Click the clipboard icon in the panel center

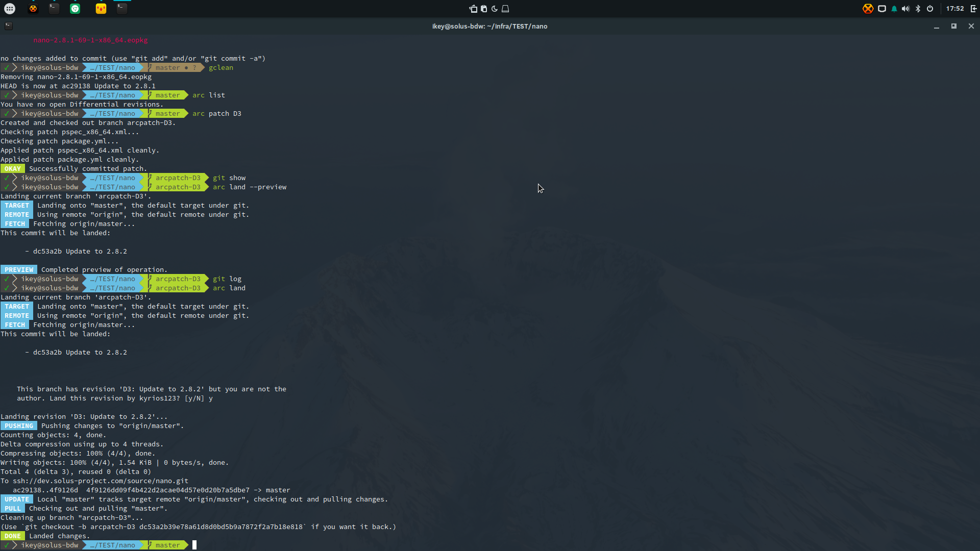484,9
